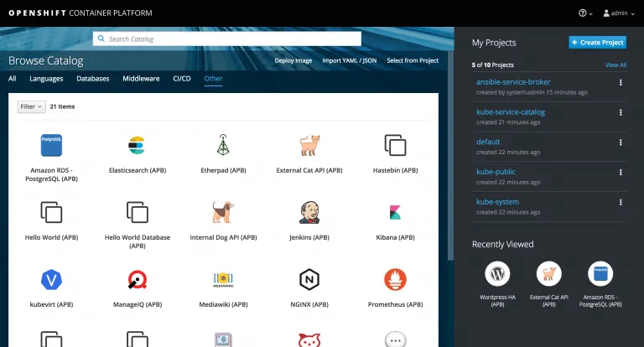Screen dimensions: 644x347
Task: Choose the External Cat API icon
Action: point(309,144)
